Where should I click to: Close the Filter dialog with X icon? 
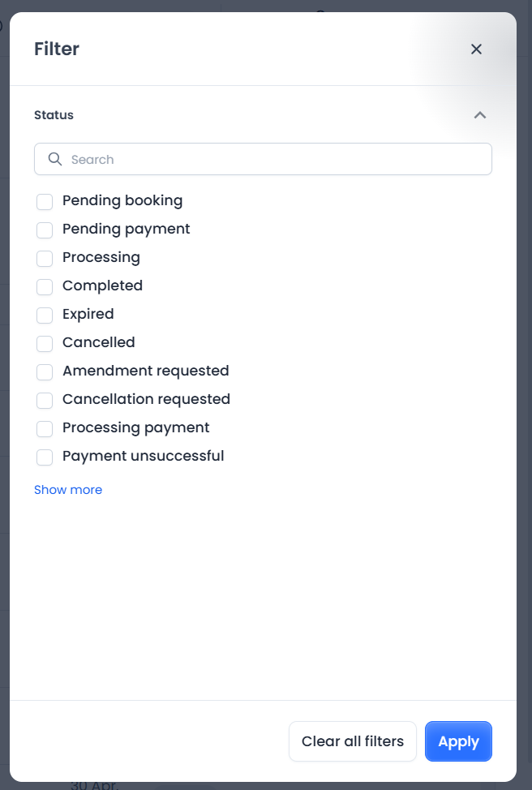pyautogui.click(x=476, y=49)
